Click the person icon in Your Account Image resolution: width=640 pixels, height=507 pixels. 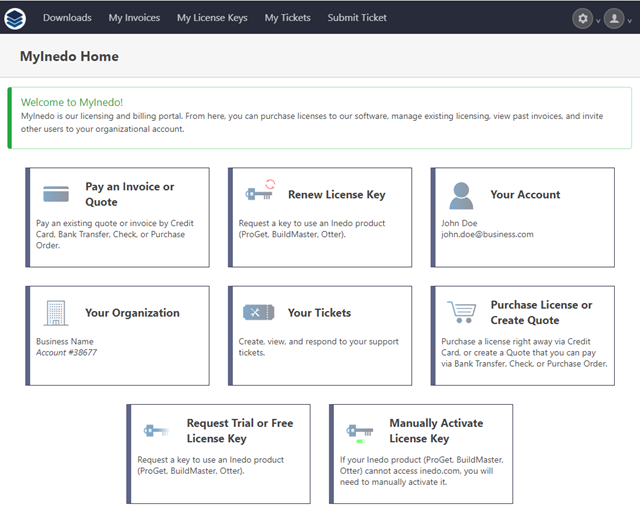461,196
